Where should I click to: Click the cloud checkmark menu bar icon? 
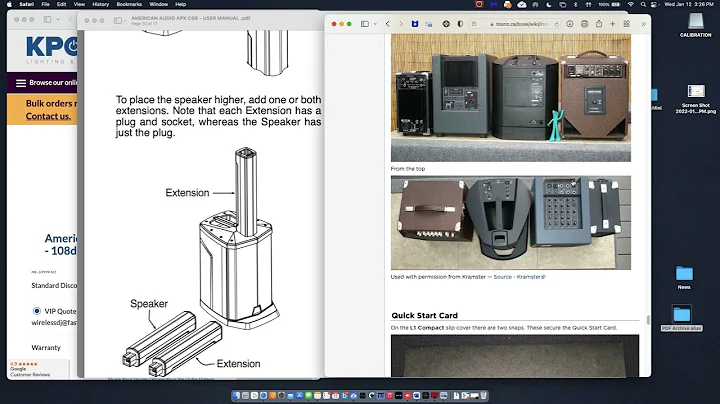pos(522,4)
